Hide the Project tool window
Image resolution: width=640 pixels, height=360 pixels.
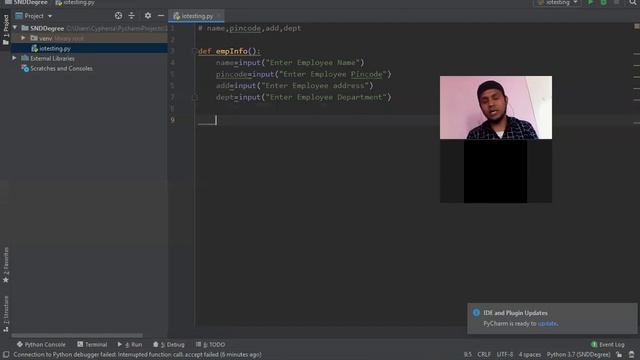point(161,16)
